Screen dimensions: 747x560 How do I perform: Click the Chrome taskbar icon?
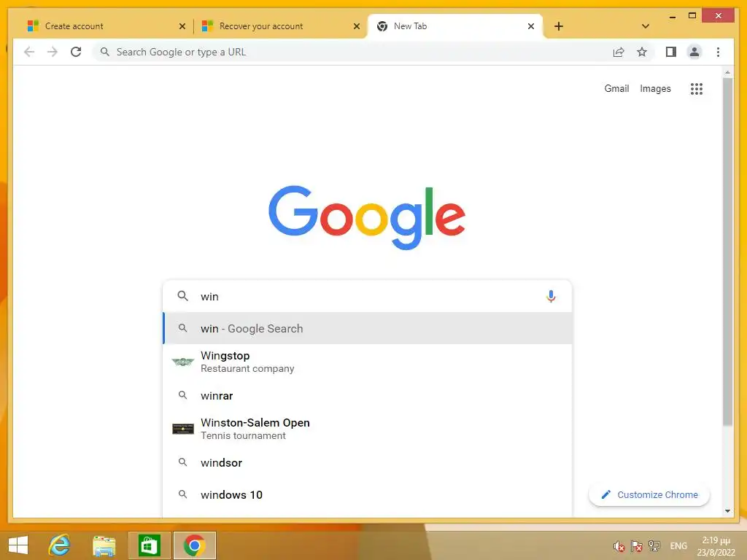(194, 545)
